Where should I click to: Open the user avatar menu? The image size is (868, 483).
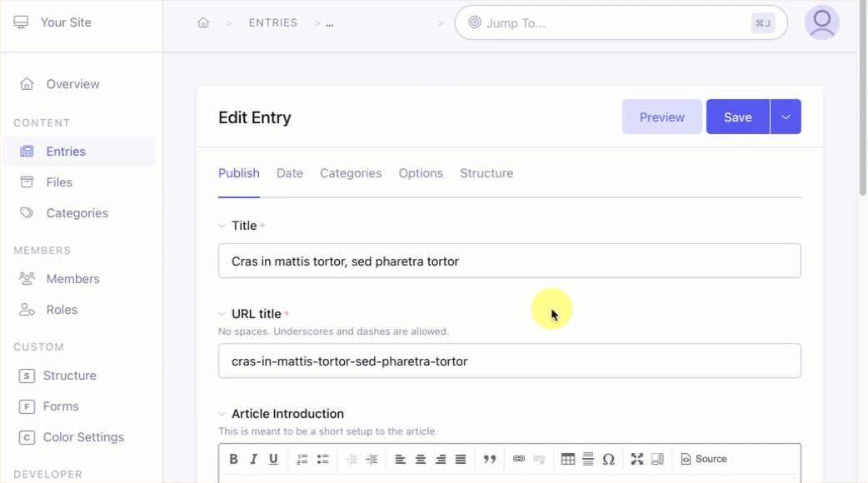[821, 22]
